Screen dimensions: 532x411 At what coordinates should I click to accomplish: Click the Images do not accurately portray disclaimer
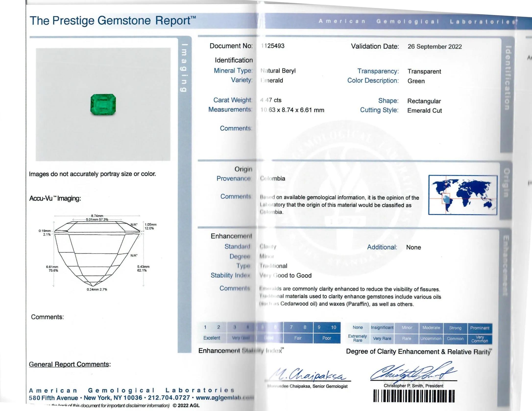point(92,174)
